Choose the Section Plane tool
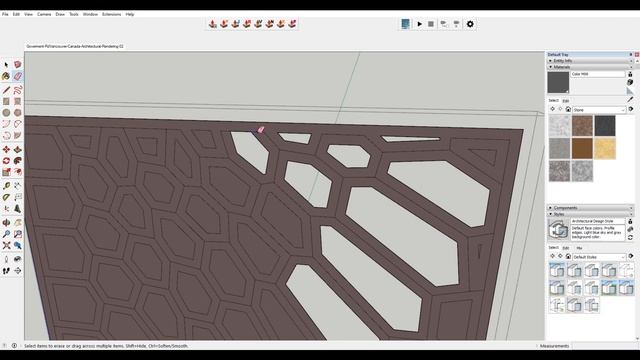The width and height of the screenshot is (640, 360). tap(18, 270)
